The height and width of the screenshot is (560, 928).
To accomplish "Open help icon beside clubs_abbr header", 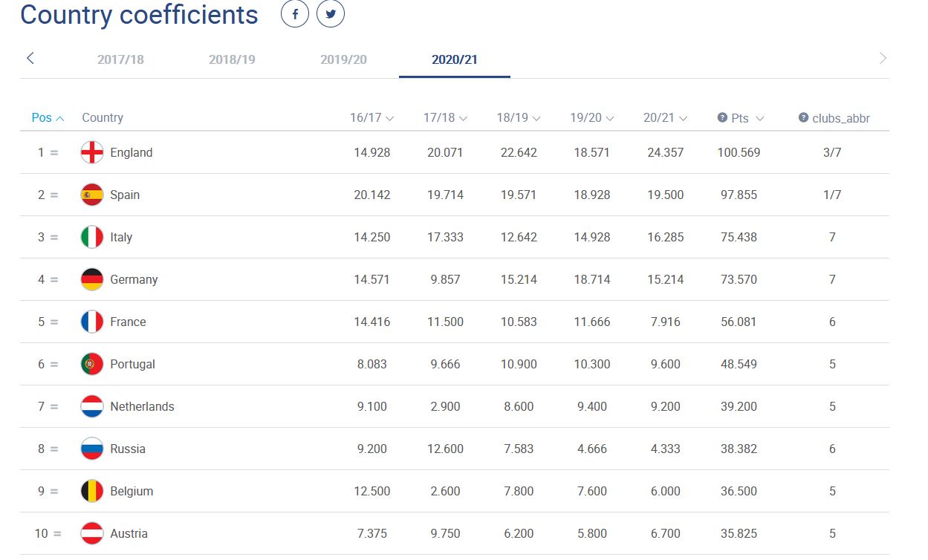I will pos(803,117).
